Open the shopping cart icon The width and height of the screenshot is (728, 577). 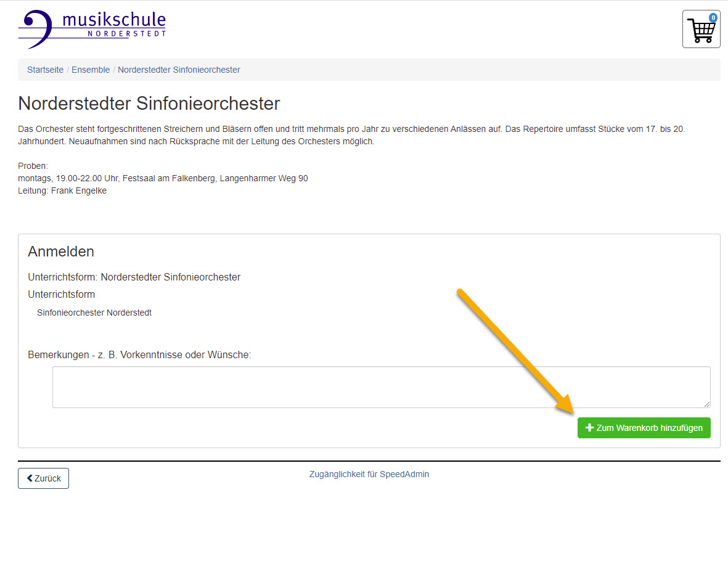click(701, 29)
